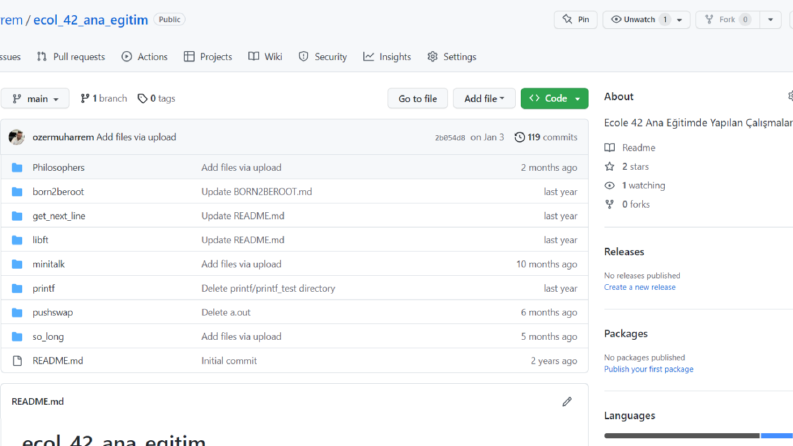The height and width of the screenshot is (446, 793).
Task: Open the ecol_42_ana_egitim repository link
Action: click(91, 20)
